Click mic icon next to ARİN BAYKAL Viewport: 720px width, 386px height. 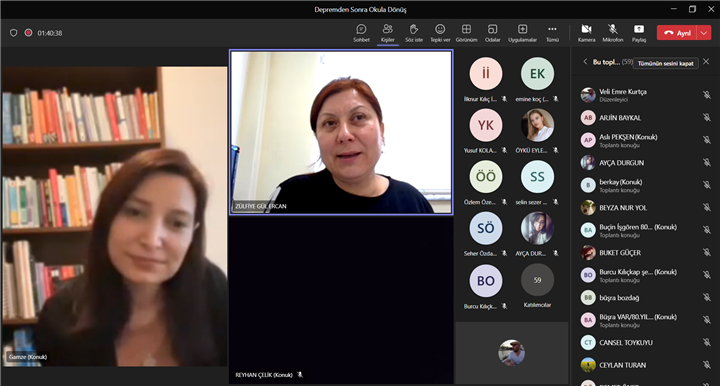tap(706, 117)
